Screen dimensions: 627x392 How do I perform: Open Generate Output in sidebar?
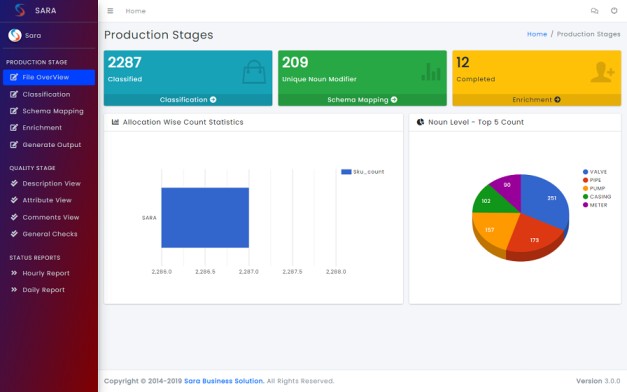pos(49,145)
